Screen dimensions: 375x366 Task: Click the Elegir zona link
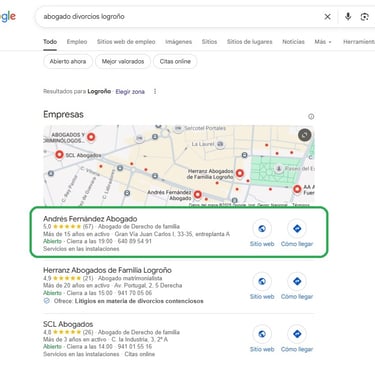click(x=130, y=91)
